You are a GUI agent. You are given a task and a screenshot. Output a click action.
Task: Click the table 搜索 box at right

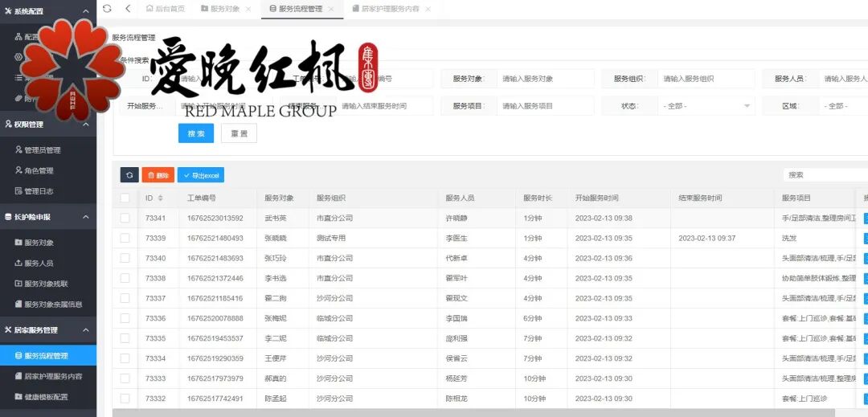point(825,175)
